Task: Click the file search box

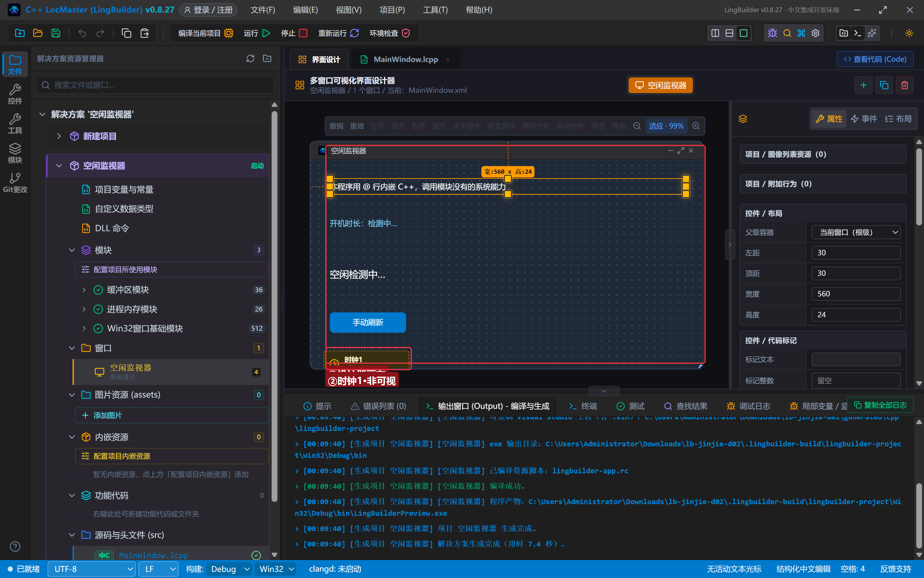Action: tap(155, 85)
